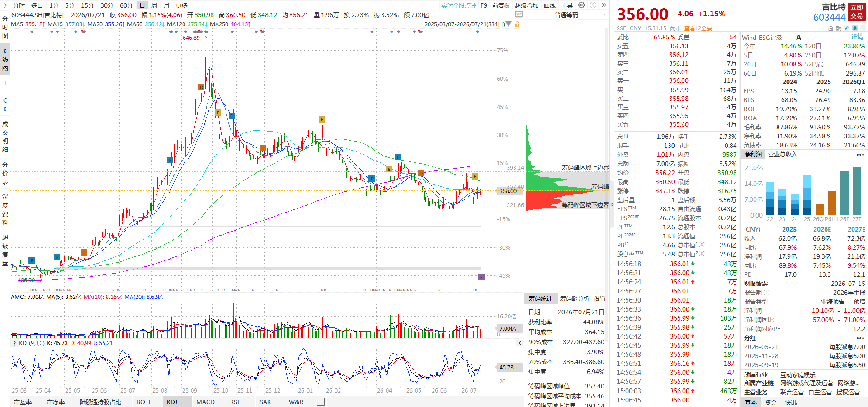868x407 pixels.
Task: Switch to 分时 intraday view
Action: click(19, 5)
